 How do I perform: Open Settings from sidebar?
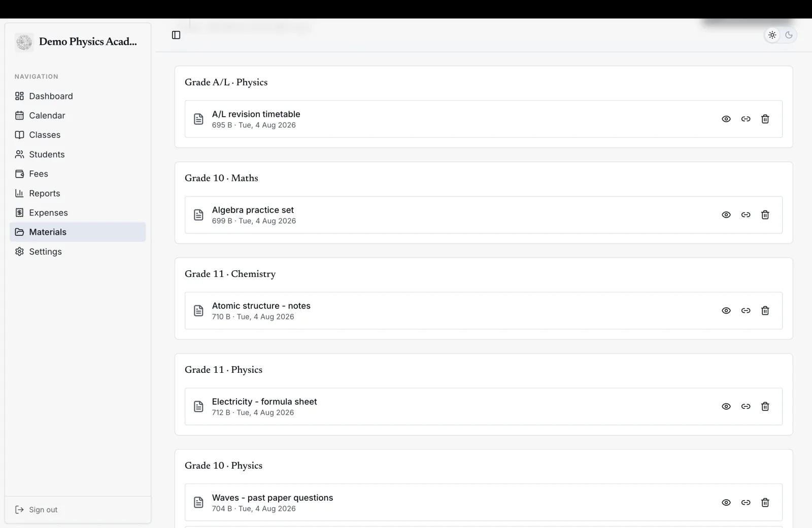pos(78,252)
